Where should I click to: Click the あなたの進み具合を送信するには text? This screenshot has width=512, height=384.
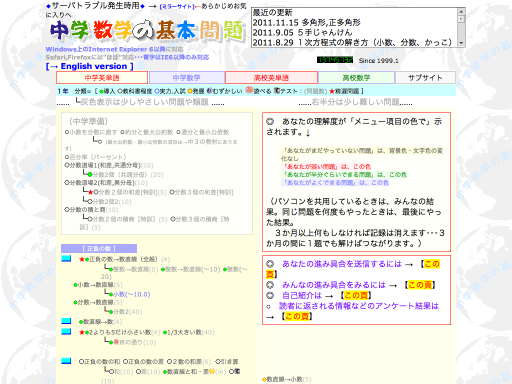(342, 264)
